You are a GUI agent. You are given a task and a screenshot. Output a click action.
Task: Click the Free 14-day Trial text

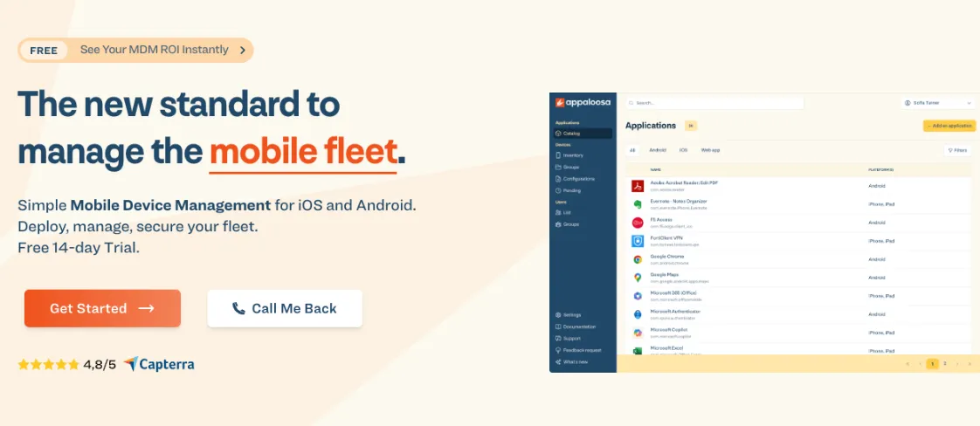(79, 247)
